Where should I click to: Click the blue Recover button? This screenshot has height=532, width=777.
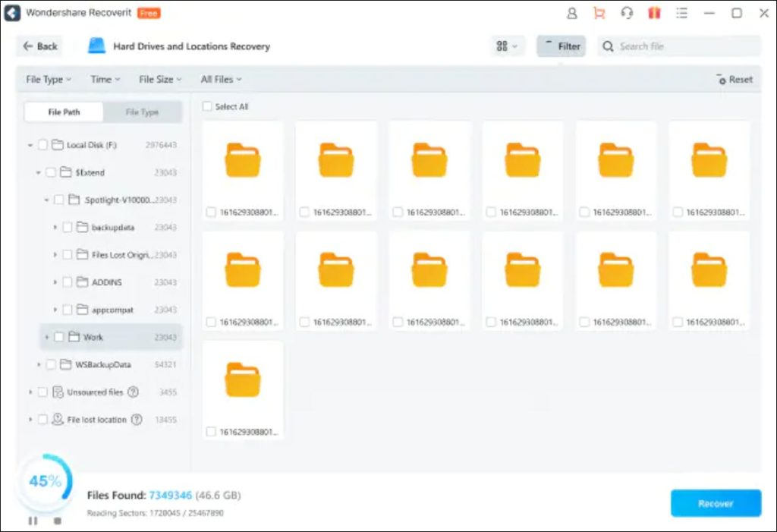tap(716, 503)
